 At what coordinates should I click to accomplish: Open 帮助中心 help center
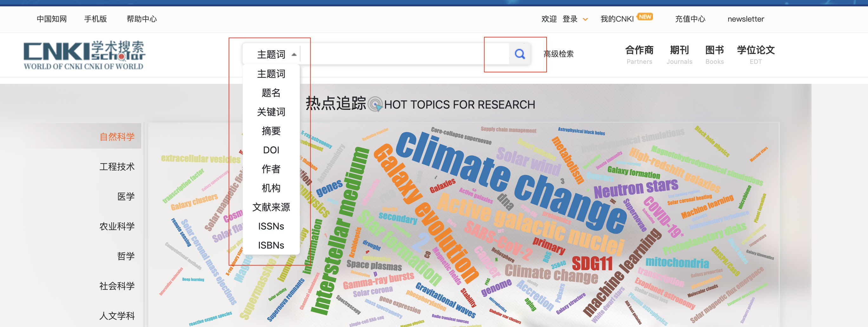tap(141, 19)
